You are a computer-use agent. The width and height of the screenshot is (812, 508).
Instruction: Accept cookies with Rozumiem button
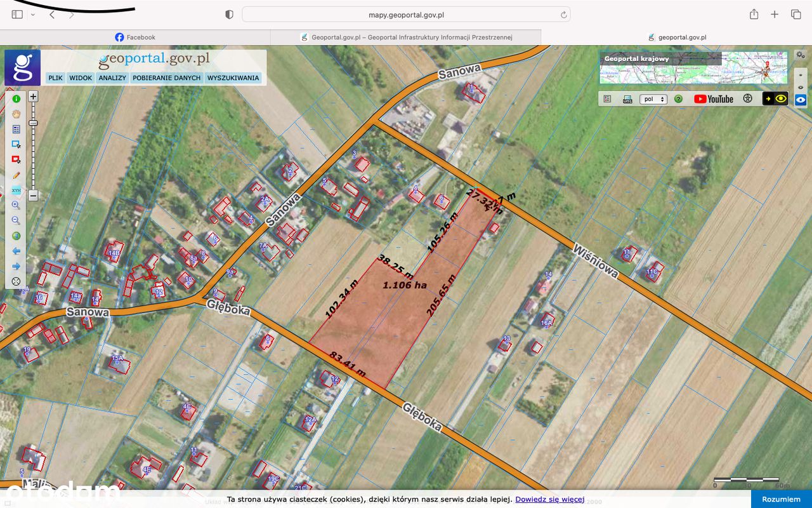[x=781, y=499]
